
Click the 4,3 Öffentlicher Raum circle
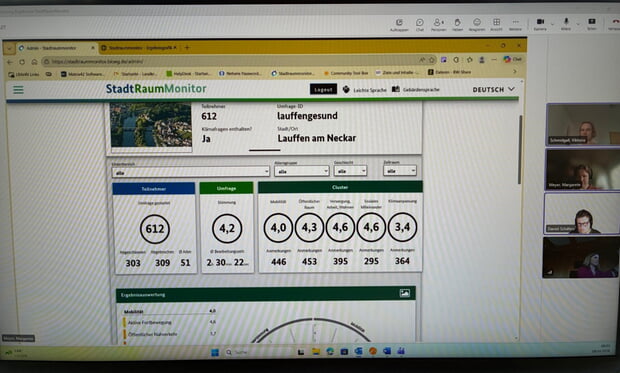[x=309, y=227]
